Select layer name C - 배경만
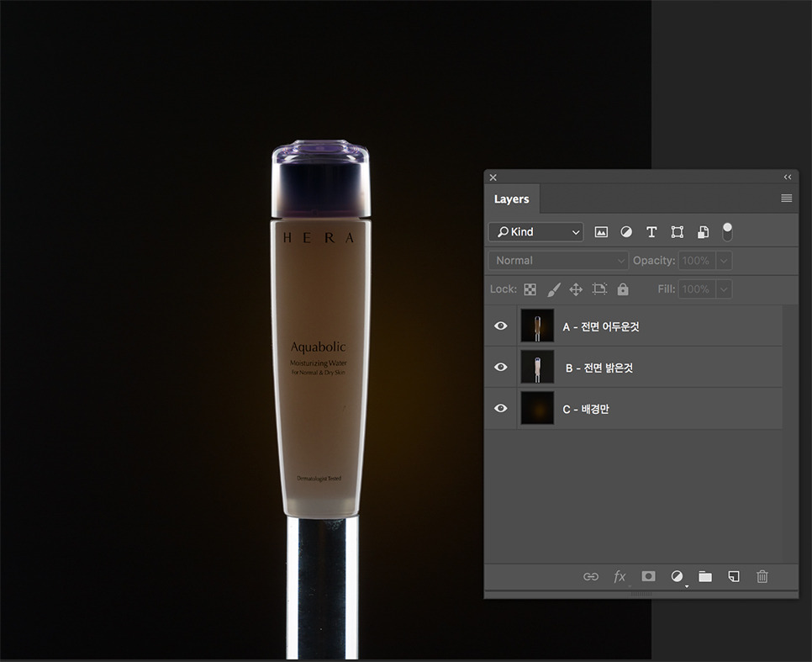The height and width of the screenshot is (662, 812). coord(586,409)
